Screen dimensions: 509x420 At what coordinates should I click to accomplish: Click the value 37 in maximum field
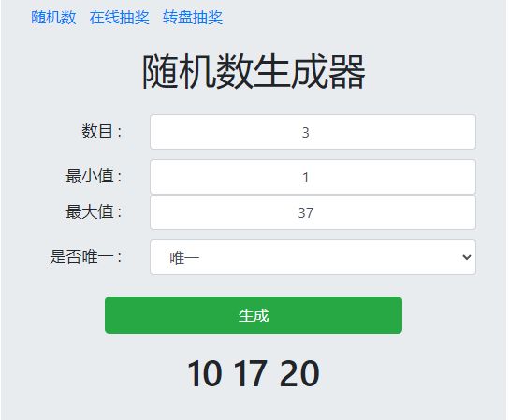(x=305, y=213)
